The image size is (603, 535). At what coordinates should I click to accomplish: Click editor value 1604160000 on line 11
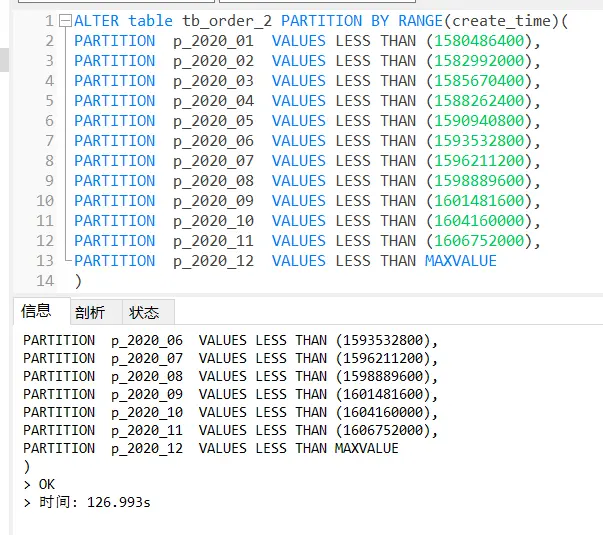pyautogui.click(x=479, y=221)
